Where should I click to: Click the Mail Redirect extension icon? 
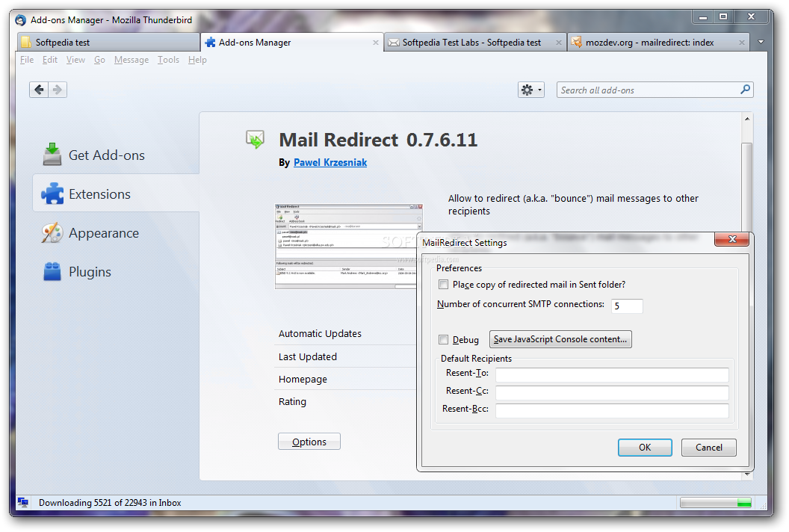255,140
